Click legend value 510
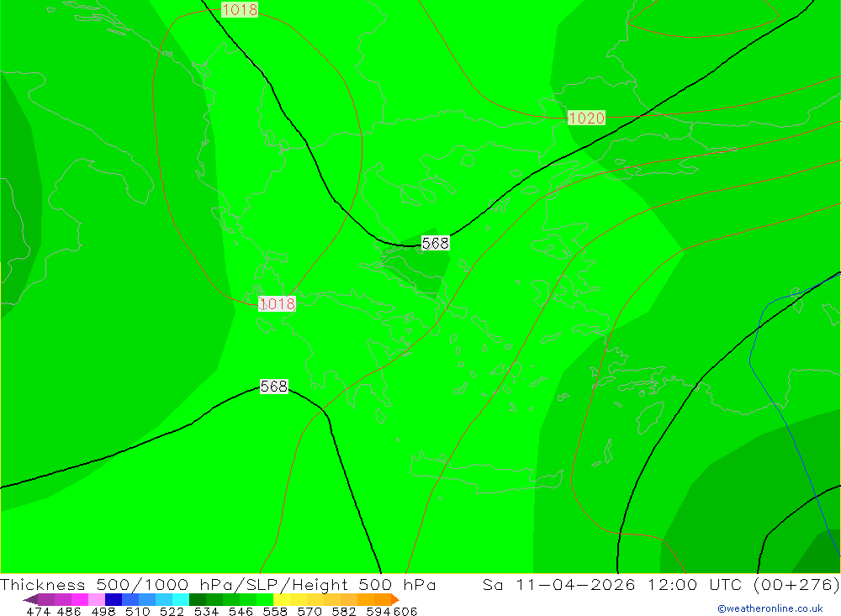The image size is (841, 616). pyautogui.click(x=137, y=611)
